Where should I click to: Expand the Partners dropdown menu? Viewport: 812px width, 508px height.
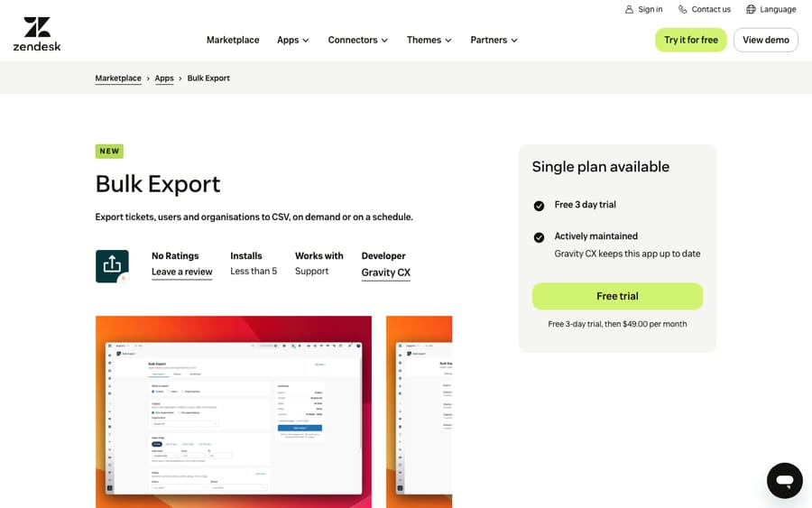pyautogui.click(x=494, y=40)
